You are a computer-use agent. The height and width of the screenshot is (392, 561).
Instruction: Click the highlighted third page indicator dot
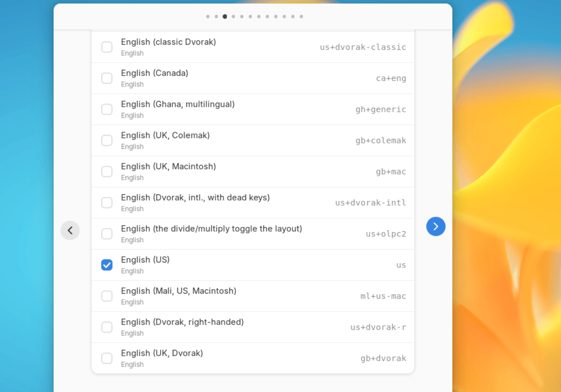[x=225, y=16]
